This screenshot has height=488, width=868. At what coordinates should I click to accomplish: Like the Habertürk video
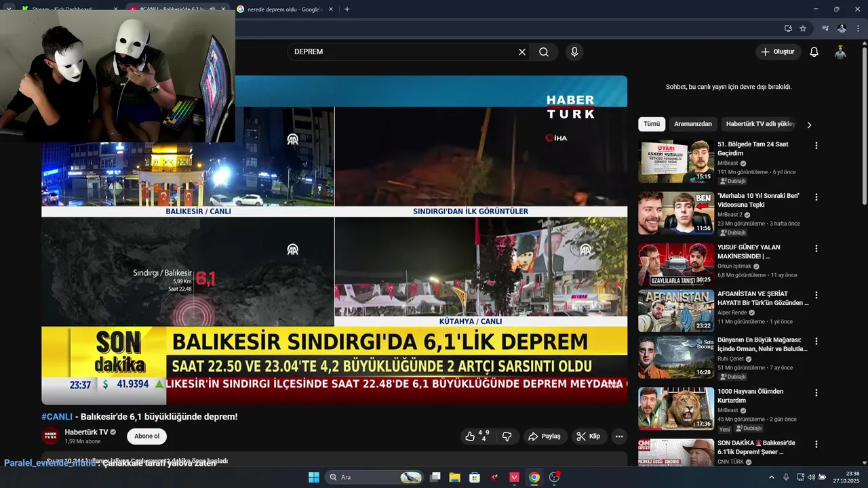click(478, 436)
